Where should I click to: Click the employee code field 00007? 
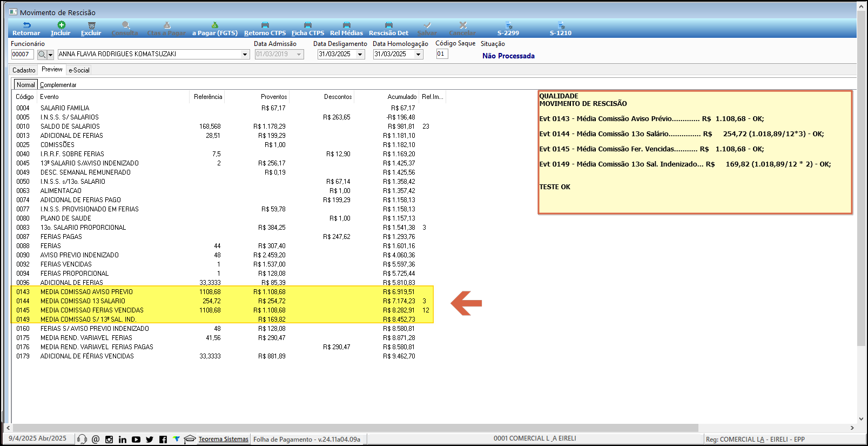pyautogui.click(x=23, y=54)
